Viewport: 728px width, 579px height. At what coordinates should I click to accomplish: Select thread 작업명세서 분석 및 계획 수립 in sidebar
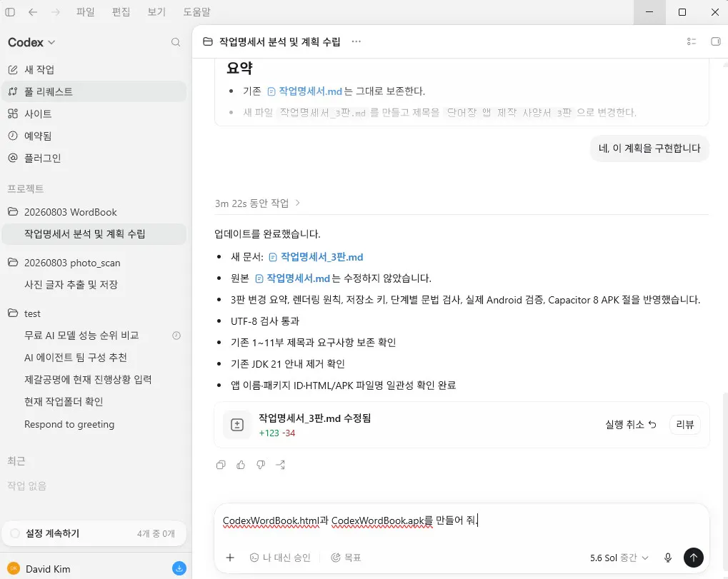(94, 234)
